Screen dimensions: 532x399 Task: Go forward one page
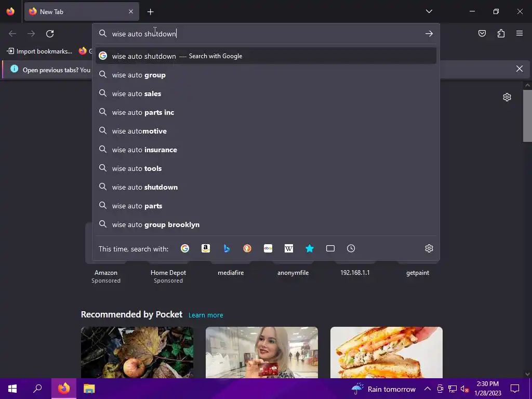coord(31,34)
